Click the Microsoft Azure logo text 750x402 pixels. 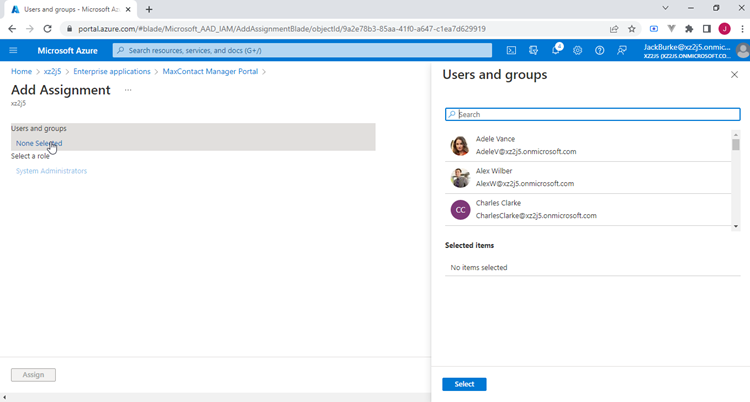click(x=67, y=51)
